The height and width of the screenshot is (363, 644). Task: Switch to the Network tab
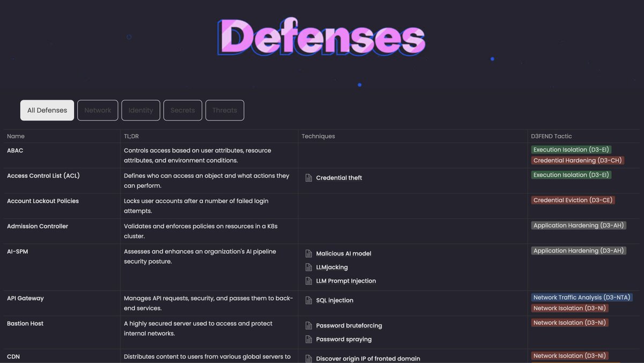pyautogui.click(x=98, y=110)
